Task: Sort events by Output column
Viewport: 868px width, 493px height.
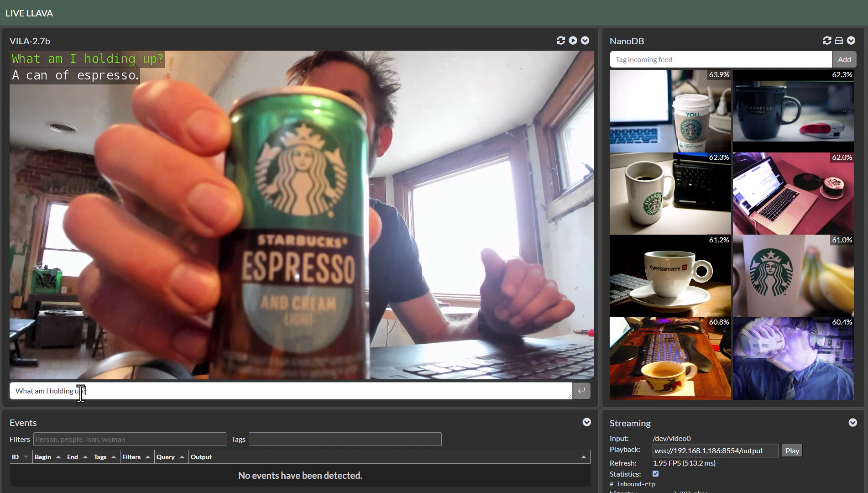Action: 389,457
